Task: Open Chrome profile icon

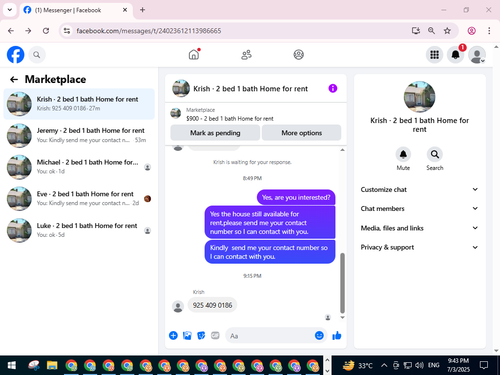Action: coord(471,31)
